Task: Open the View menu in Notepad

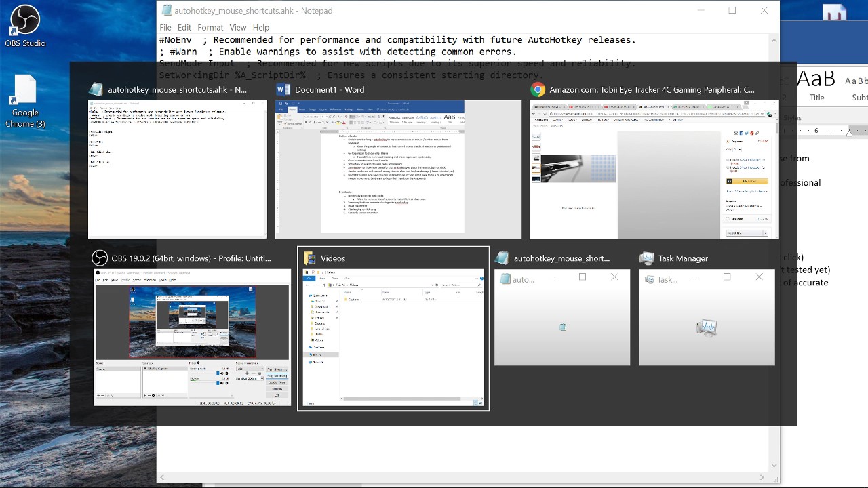Action: tap(237, 27)
